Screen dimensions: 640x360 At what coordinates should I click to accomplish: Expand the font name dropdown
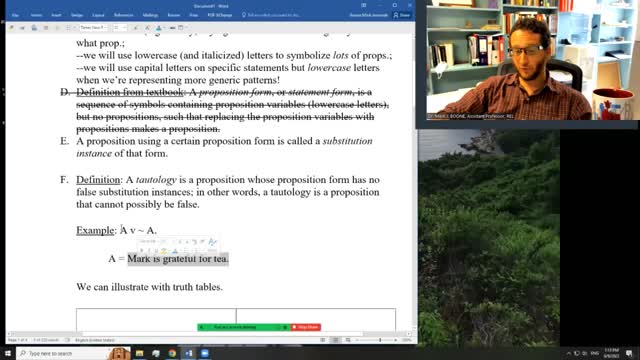coord(105,28)
